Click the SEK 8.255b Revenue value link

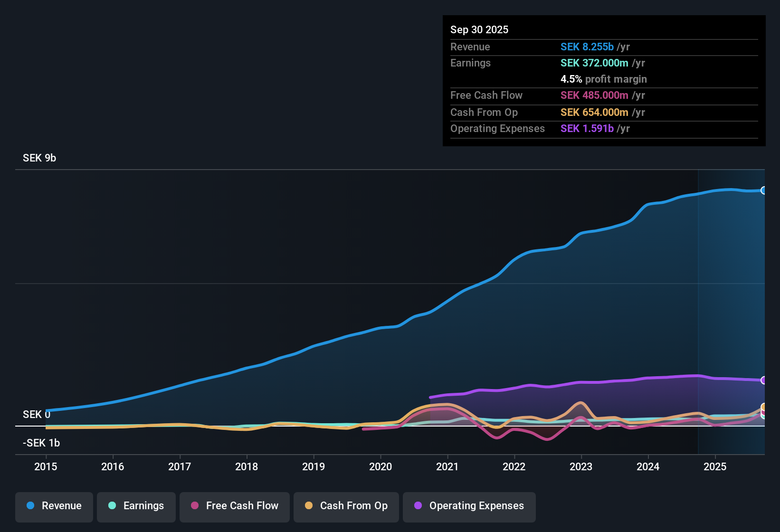(587, 47)
